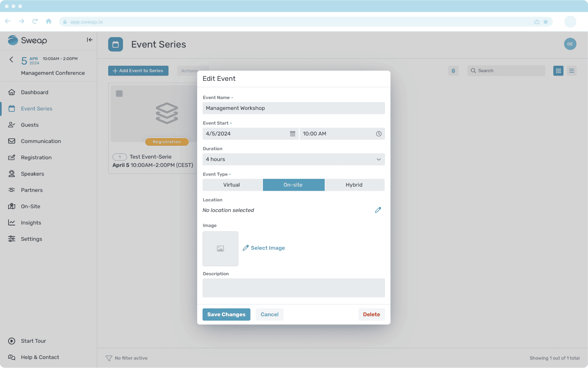Tick the checkbox on Test Event-Serie card

coord(119,94)
